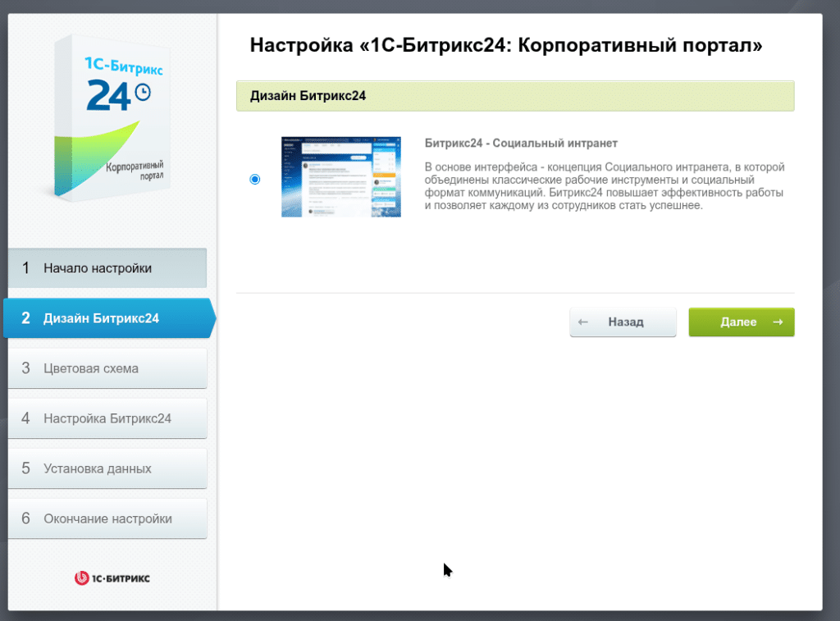
Task: Click Далее to continue setup
Action: coord(741,322)
